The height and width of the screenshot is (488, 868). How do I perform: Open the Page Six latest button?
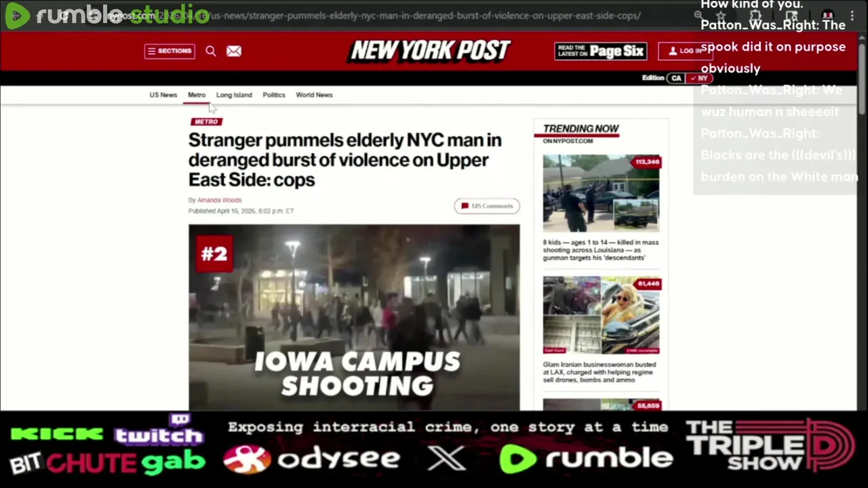(x=600, y=51)
